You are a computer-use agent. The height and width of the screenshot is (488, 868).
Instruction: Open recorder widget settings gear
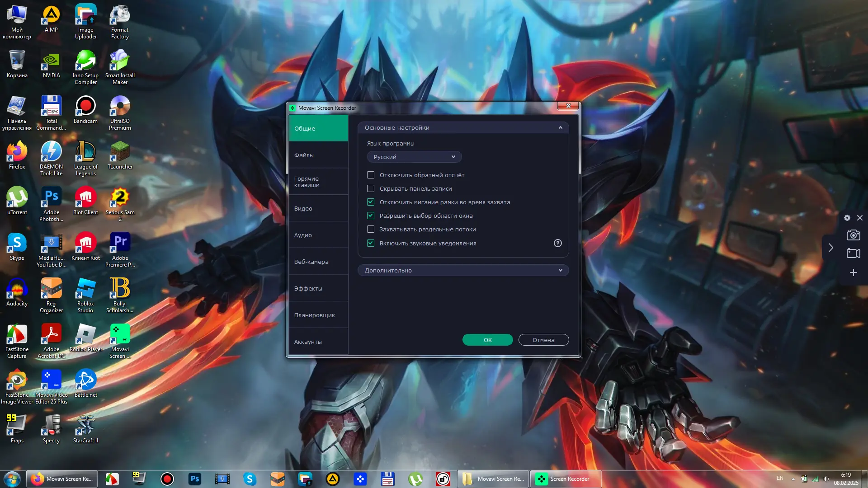tap(847, 218)
